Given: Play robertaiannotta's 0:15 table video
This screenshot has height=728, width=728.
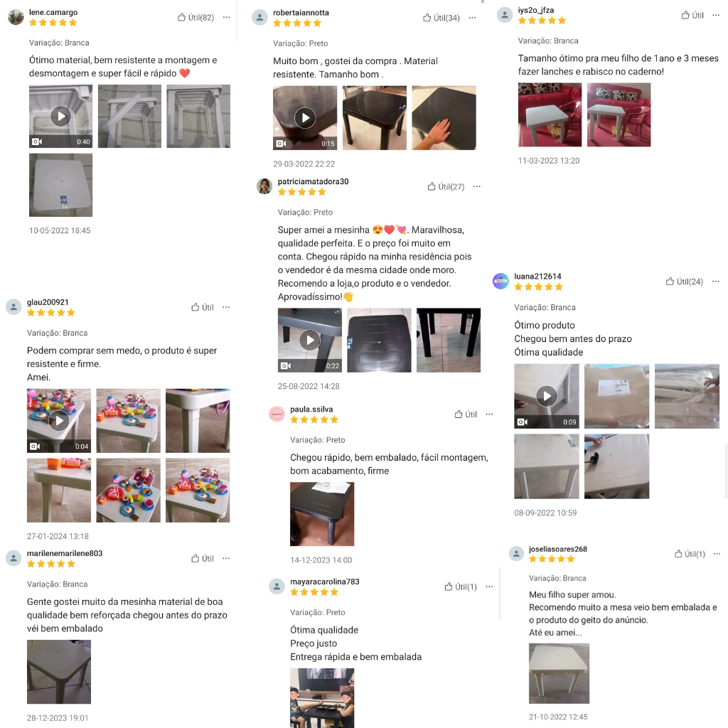Looking at the screenshot, I should [305, 118].
